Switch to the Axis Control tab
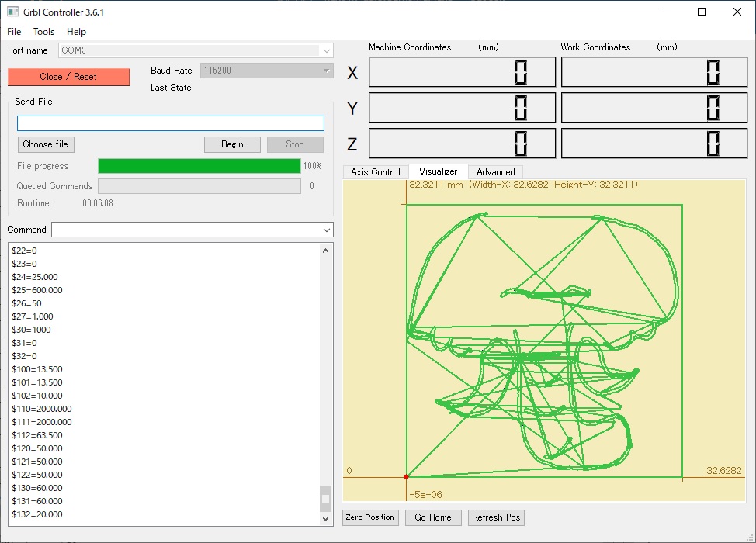The width and height of the screenshot is (756, 543). (376, 172)
